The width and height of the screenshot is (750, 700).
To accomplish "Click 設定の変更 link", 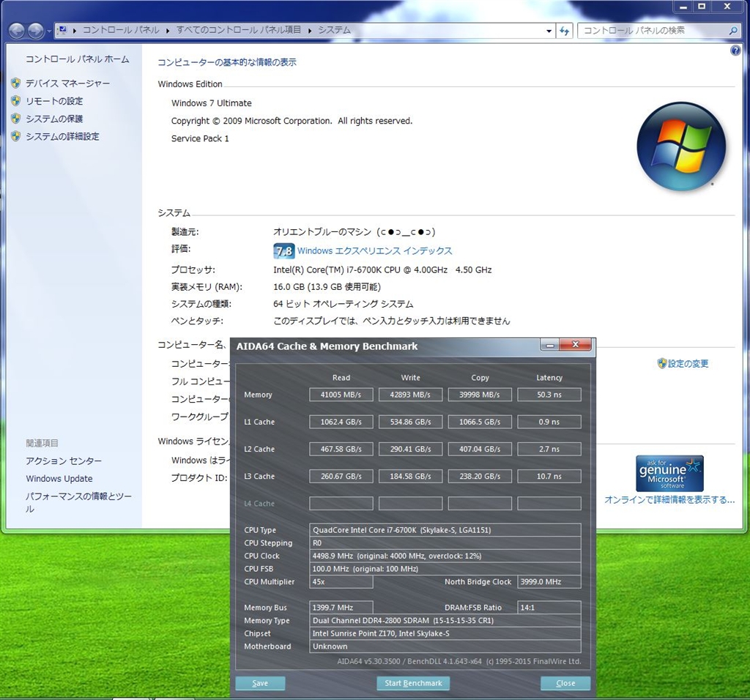I will pos(688,364).
